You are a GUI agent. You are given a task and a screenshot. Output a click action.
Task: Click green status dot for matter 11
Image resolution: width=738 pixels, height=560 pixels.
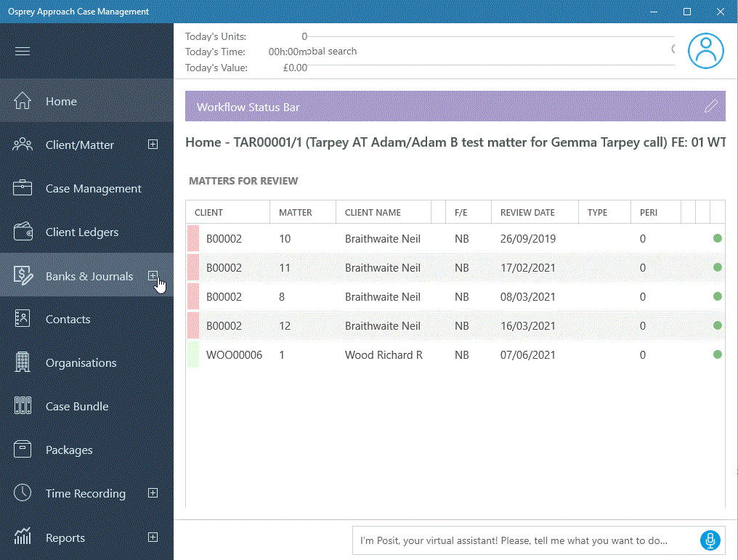(x=717, y=268)
